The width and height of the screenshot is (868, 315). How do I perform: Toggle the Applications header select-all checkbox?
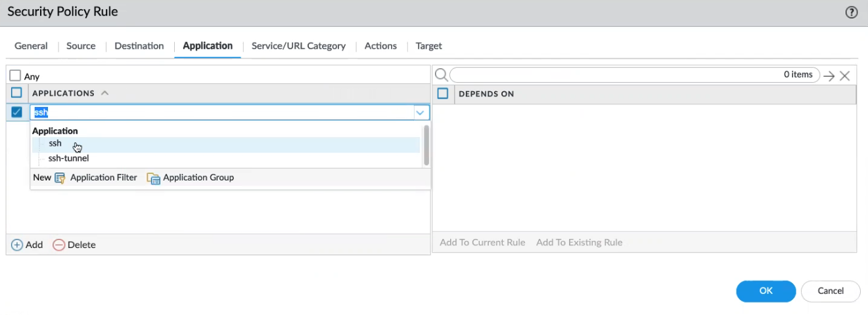coord(17,93)
